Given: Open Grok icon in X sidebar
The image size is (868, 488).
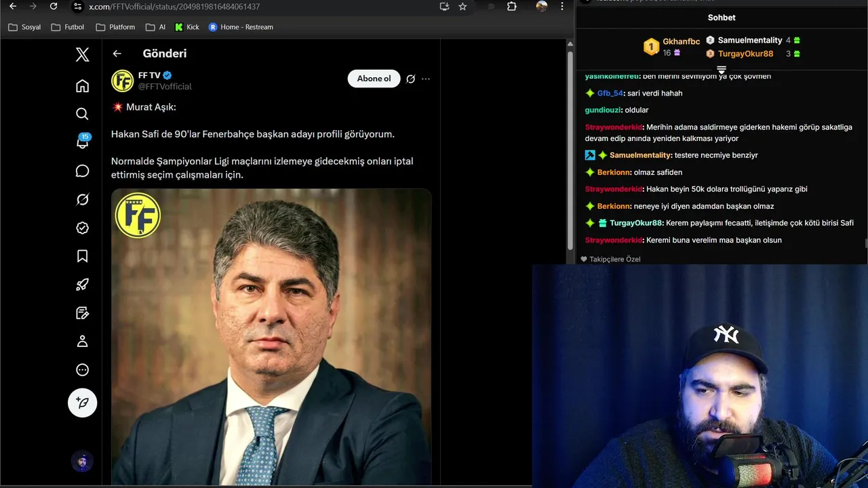Looking at the screenshot, I should [82, 199].
